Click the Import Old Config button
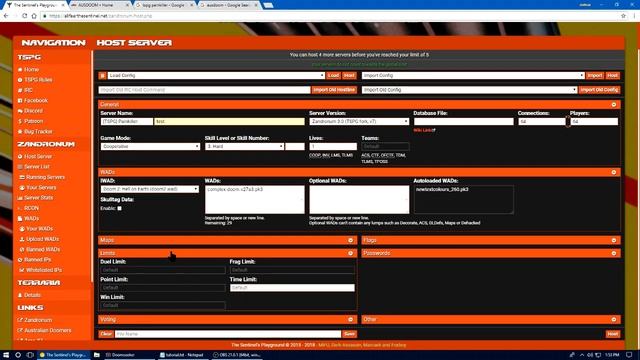The image size is (640, 360). pyautogui.click(x=599, y=90)
